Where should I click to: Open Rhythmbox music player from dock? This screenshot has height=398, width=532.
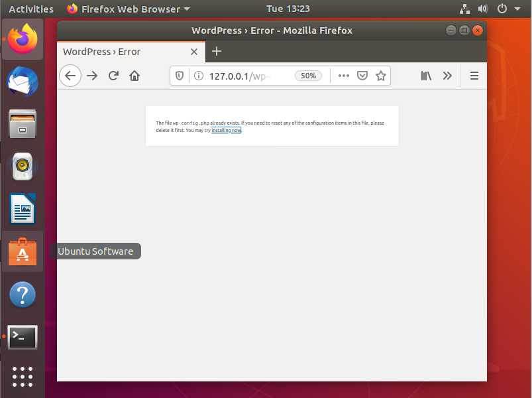coord(23,166)
